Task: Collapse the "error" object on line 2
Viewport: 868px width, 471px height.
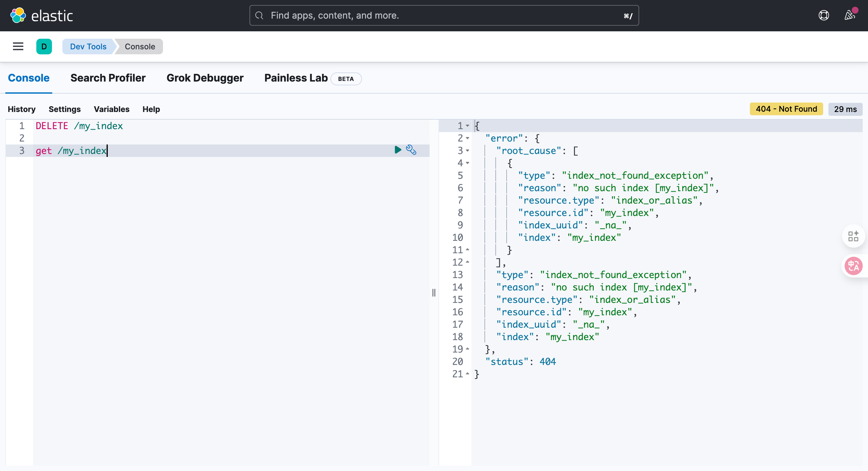Action: 468,138
